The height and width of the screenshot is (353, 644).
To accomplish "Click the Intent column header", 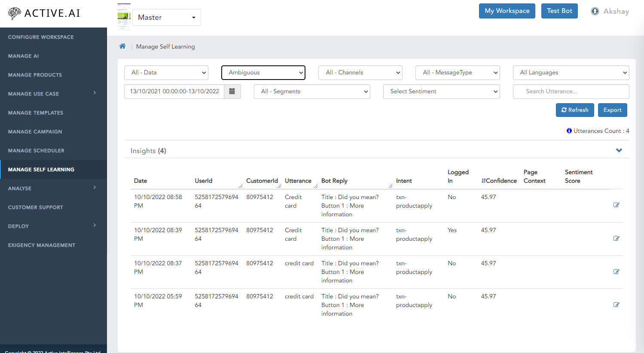I will [404, 181].
